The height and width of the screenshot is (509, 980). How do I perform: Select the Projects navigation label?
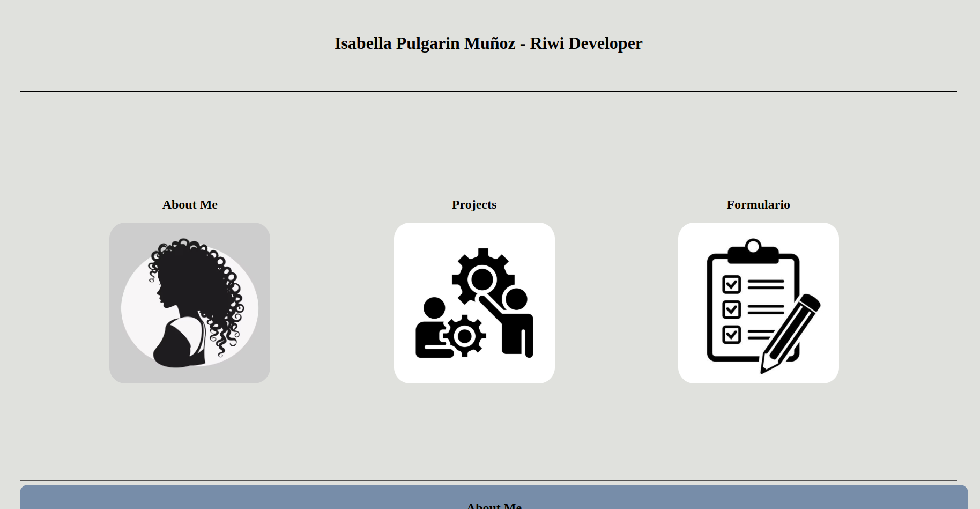[474, 205]
